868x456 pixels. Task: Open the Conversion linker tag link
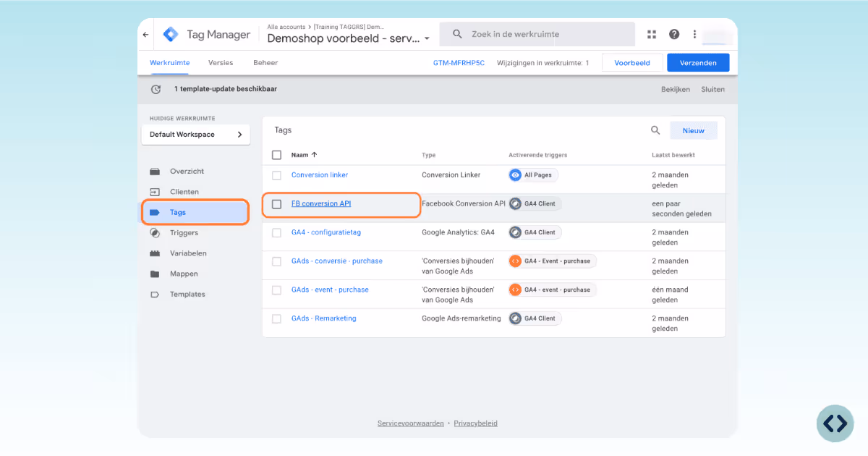(x=320, y=175)
